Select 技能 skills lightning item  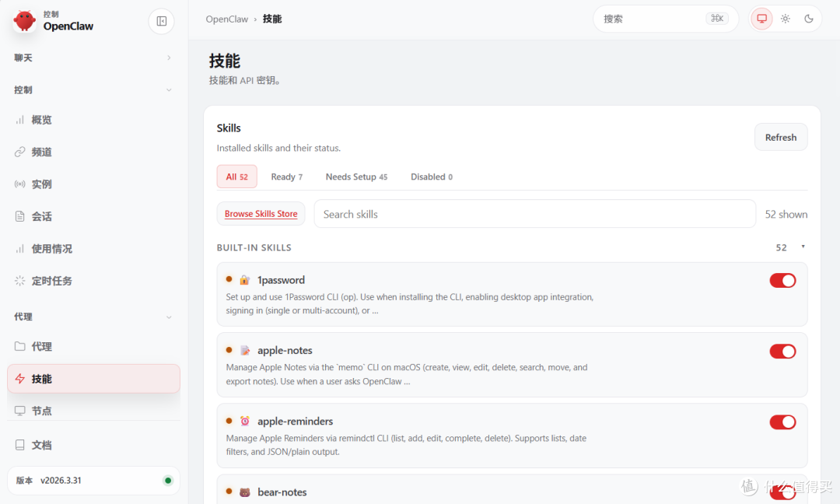point(94,379)
